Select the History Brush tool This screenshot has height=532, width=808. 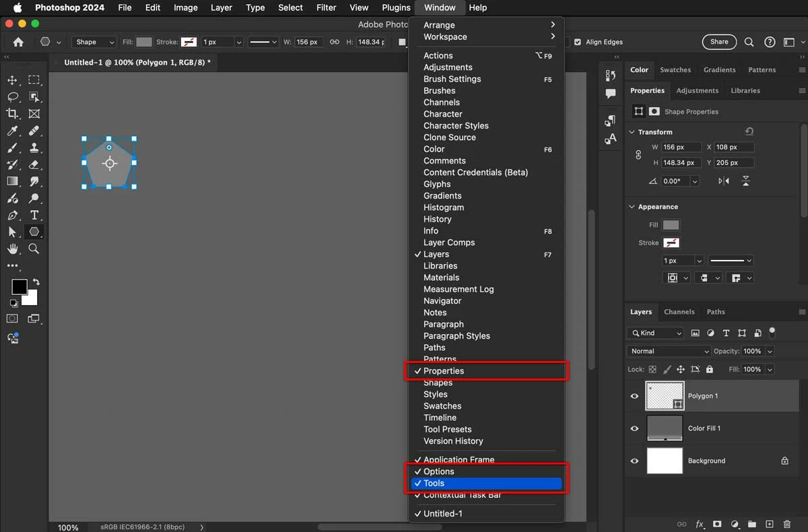pyautogui.click(x=12, y=164)
